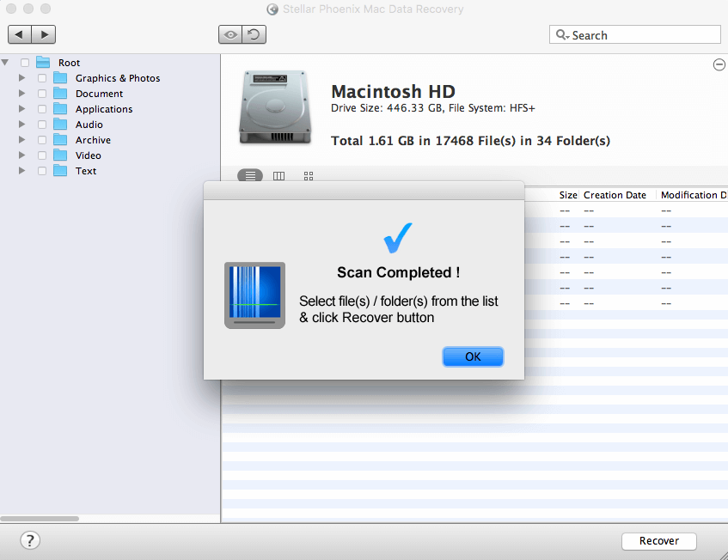Click the sidebar horizontal scrollbar
This screenshot has height=560, width=728.
[40, 518]
